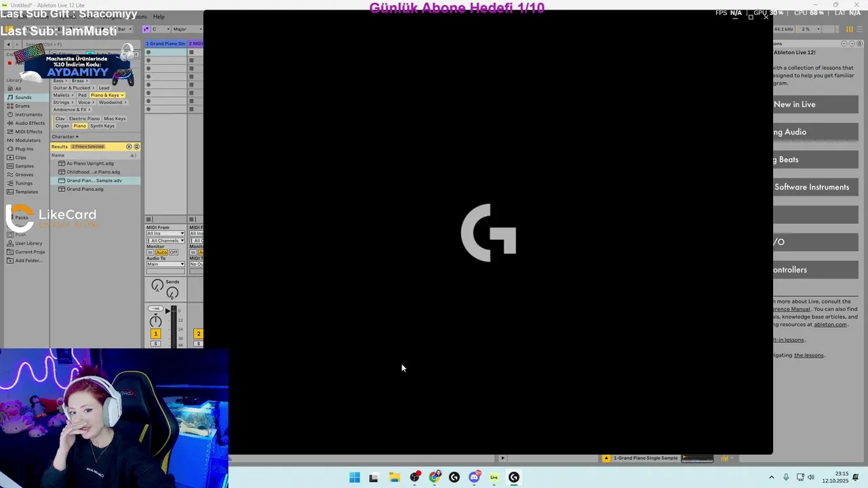Screen dimensions: 868x488
Task: Clear the selected filters with the X icon
Action: click(129, 146)
